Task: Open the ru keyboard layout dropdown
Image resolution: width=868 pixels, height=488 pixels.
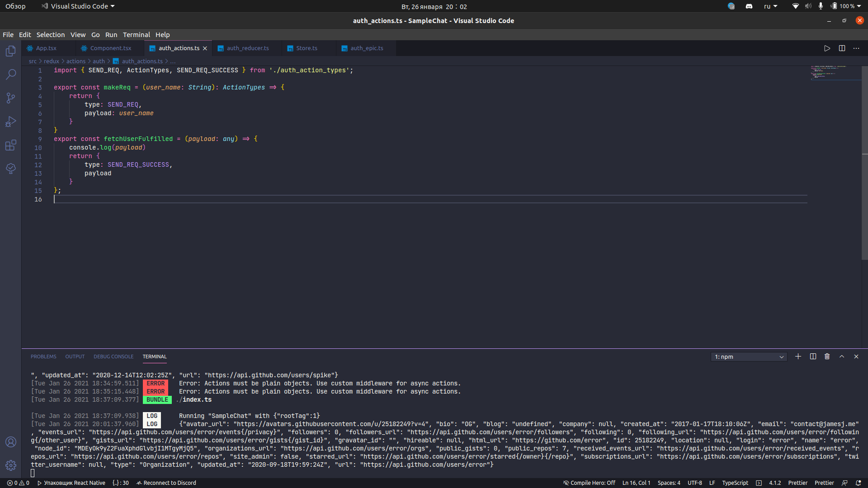Action: (770, 6)
